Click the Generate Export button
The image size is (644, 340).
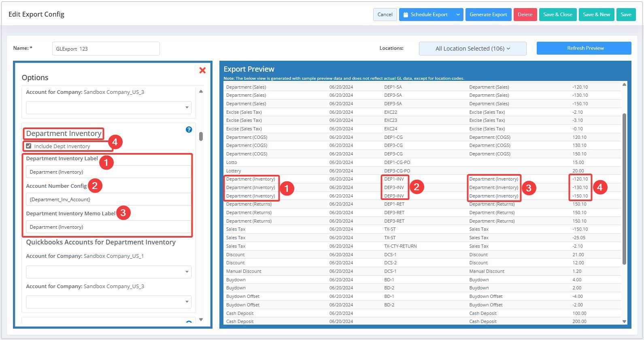tap(488, 15)
